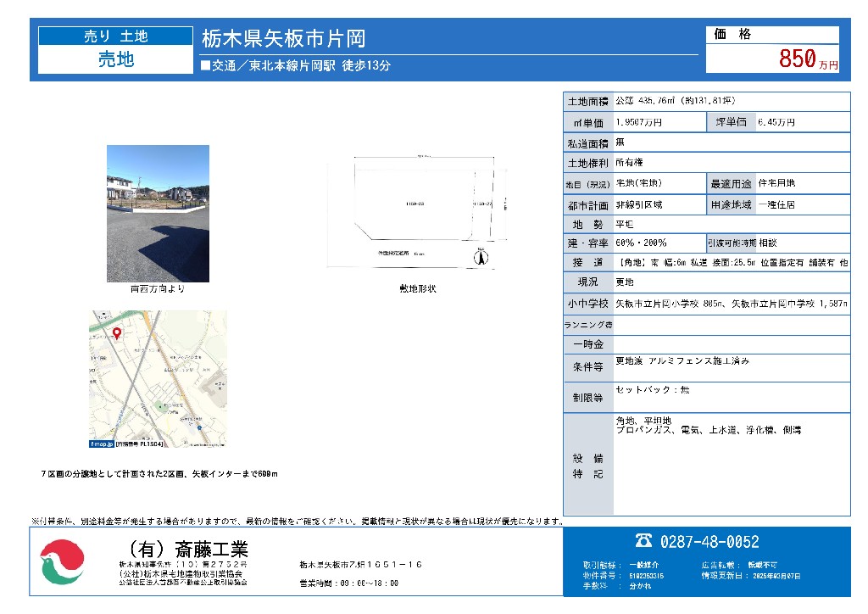Click the 土地面積 row header
The height and width of the screenshot is (614, 868).
point(587,101)
